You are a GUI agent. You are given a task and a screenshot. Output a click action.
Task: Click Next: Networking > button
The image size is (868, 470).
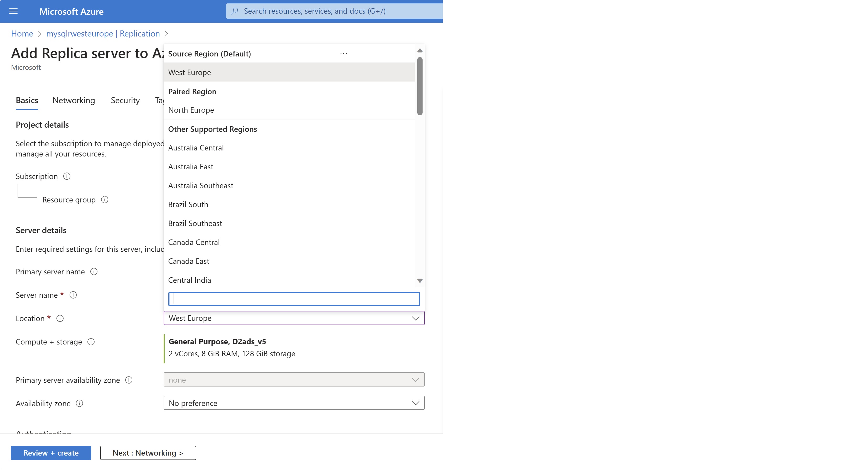point(148,453)
